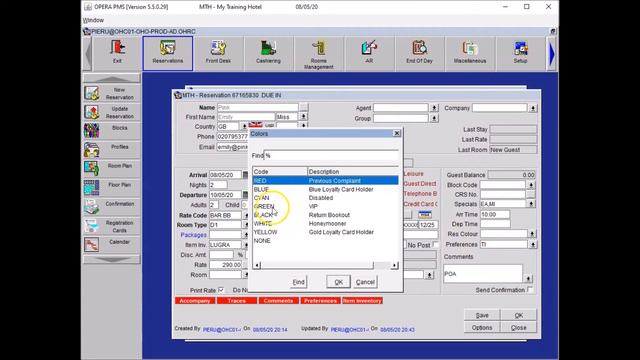Select the GREEN VIP colour row

pyautogui.click(x=325, y=206)
